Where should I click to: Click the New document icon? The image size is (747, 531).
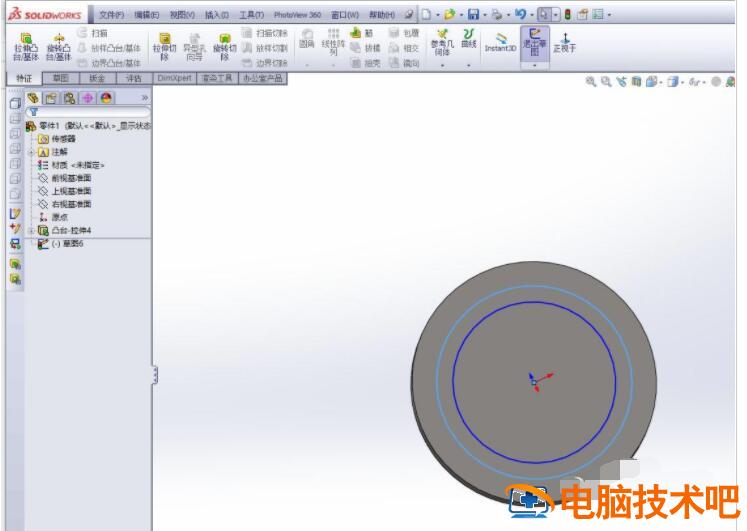pyautogui.click(x=426, y=14)
